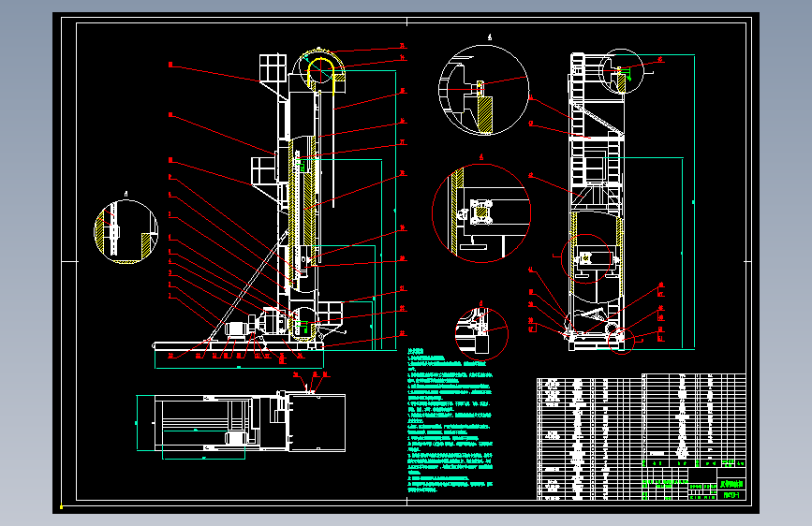812x526 pixels.
Task: Click the drawing number cell under the title
Action: [x=731, y=495]
